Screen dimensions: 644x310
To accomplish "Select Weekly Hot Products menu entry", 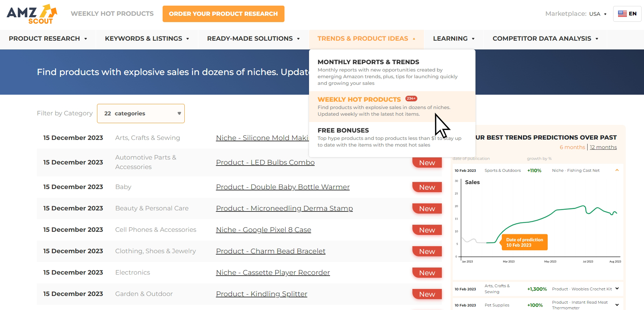I will click(392, 106).
